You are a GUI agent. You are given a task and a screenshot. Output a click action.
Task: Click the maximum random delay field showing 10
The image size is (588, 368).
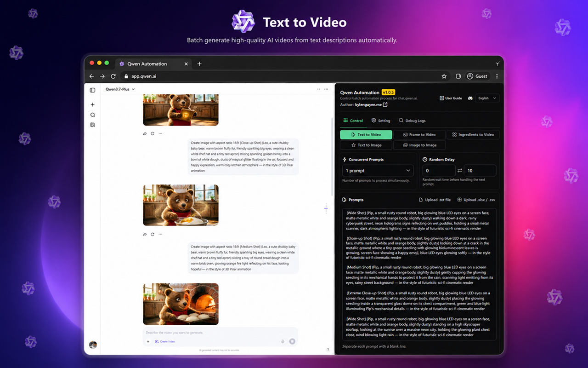(480, 171)
